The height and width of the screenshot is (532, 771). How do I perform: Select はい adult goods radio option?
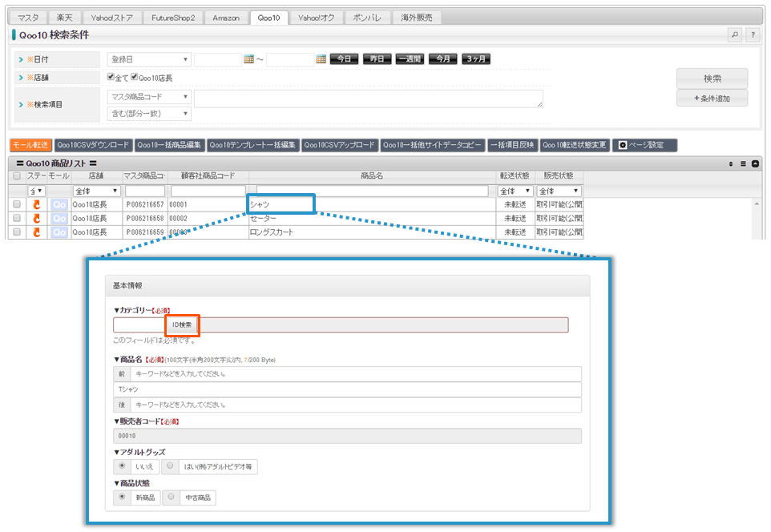point(170,465)
